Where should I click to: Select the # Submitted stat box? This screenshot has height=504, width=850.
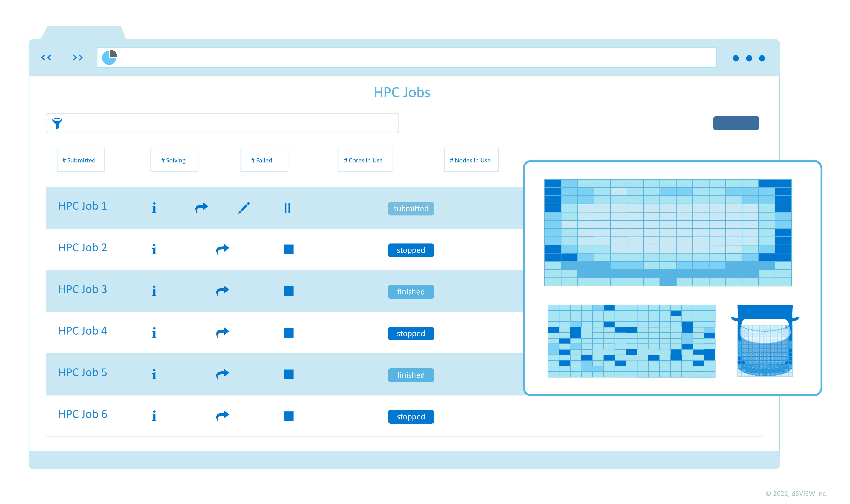(x=81, y=160)
